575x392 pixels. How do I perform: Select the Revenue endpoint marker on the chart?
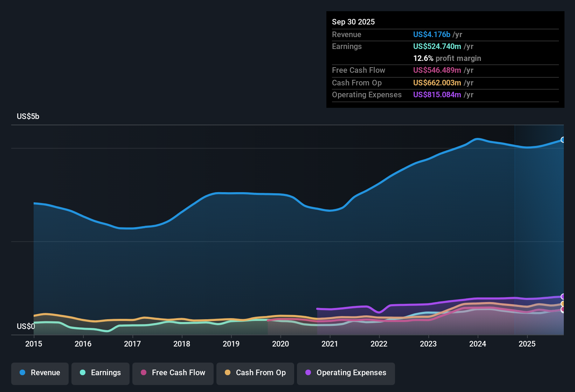[x=563, y=140]
